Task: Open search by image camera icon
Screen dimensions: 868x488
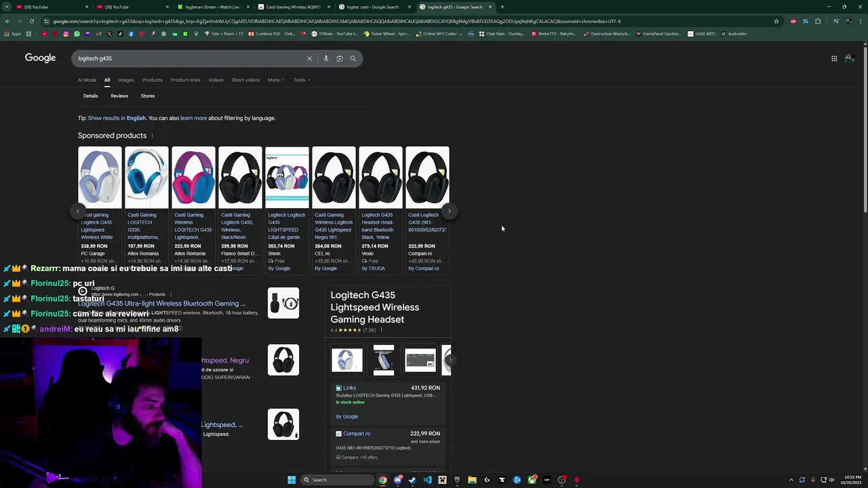Action: tap(340, 58)
